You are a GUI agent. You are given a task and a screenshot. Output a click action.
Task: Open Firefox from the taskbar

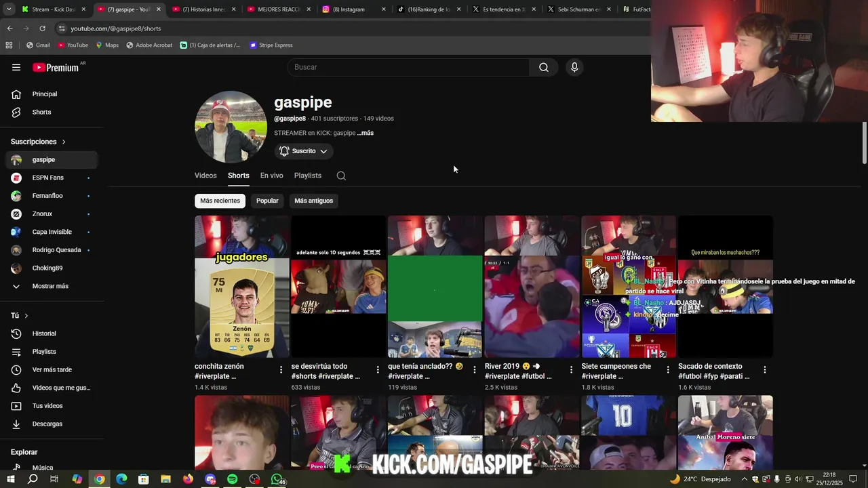click(x=188, y=479)
